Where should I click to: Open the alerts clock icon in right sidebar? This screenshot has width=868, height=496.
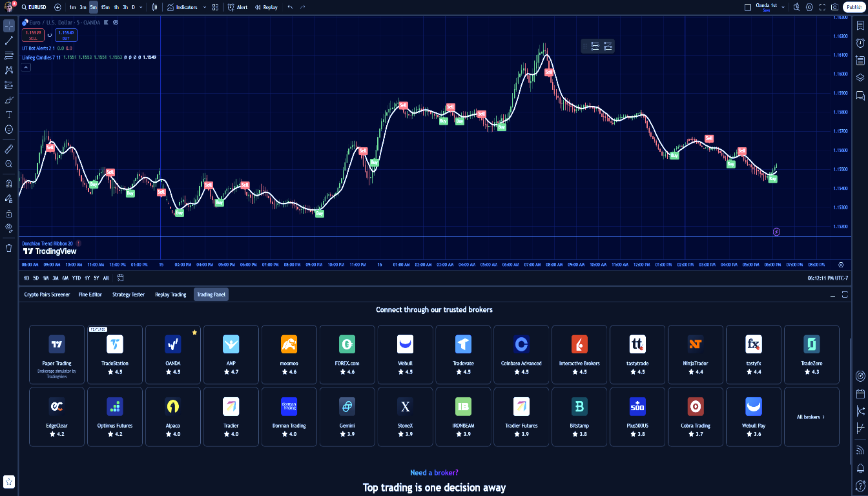pyautogui.click(x=860, y=43)
